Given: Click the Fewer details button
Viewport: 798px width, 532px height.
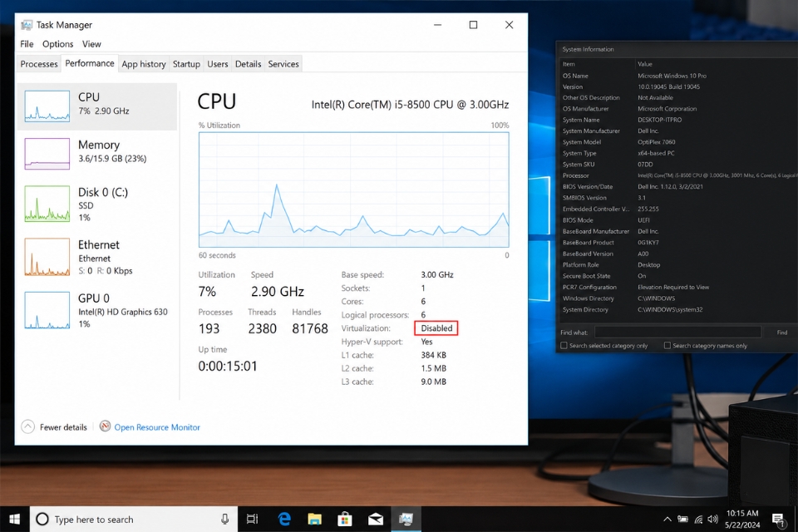Looking at the screenshot, I should 55,426.
